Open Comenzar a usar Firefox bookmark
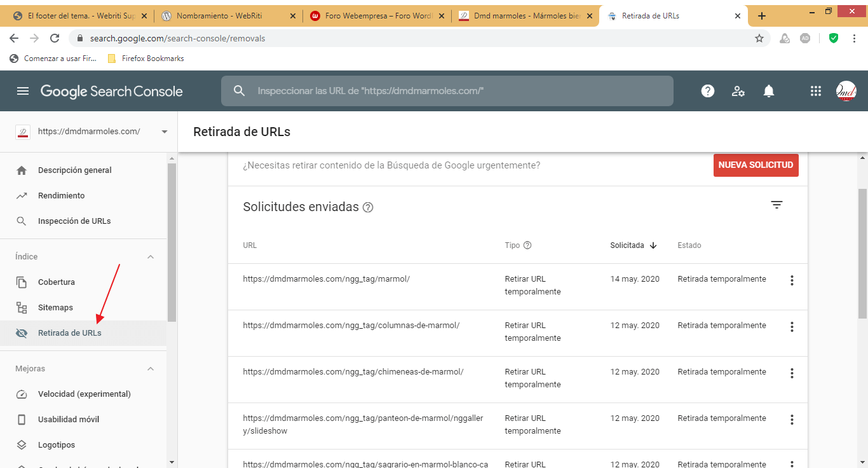 53,59
